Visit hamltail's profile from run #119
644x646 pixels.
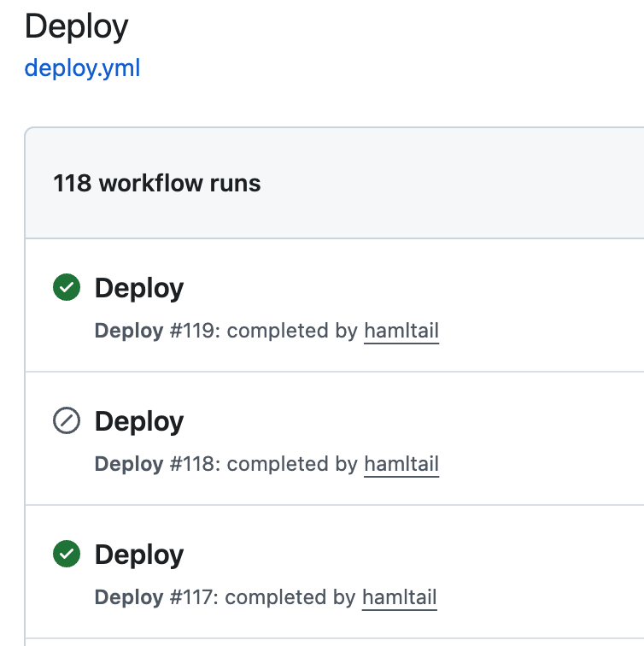click(401, 331)
